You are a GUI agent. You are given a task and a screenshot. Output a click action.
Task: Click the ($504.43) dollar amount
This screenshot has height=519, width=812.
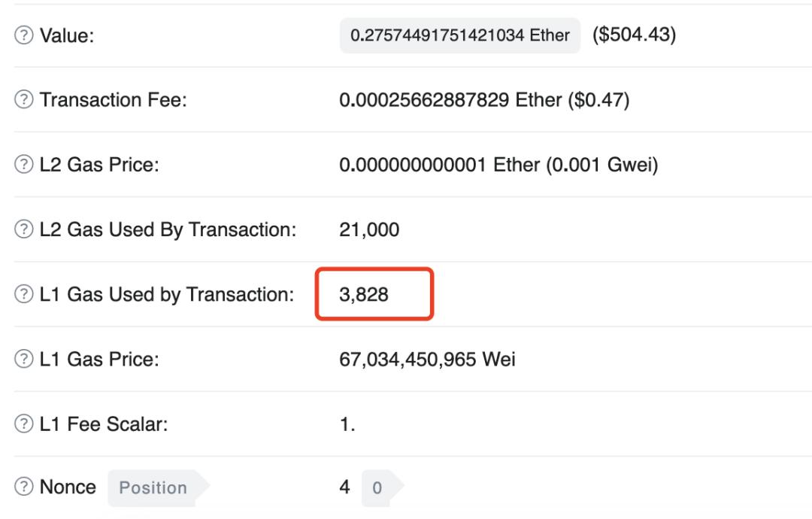(x=634, y=35)
